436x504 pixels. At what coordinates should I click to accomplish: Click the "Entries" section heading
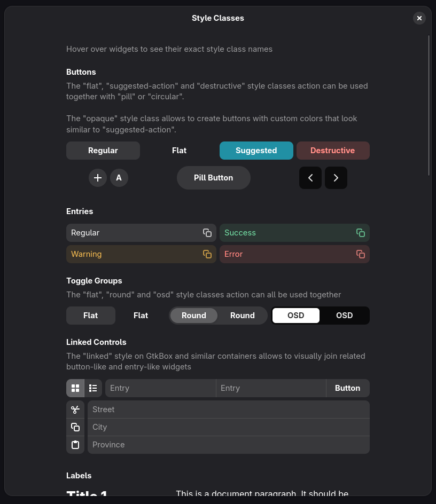point(80,211)
